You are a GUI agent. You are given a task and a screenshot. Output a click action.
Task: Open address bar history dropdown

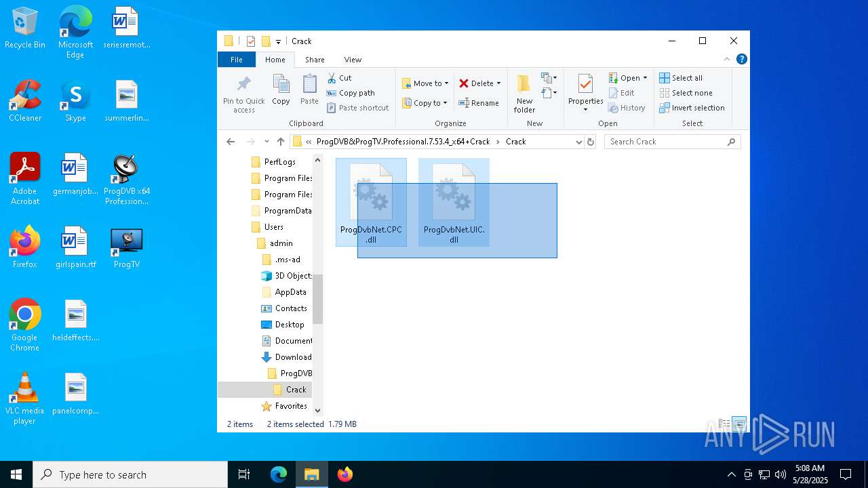pos(578,142)
